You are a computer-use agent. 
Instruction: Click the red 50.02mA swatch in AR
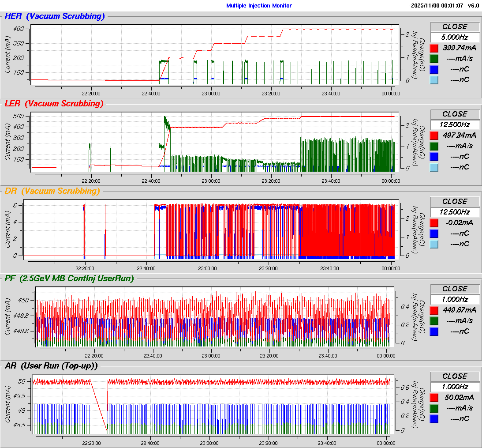pyautogui.click(x=434, y=398)
